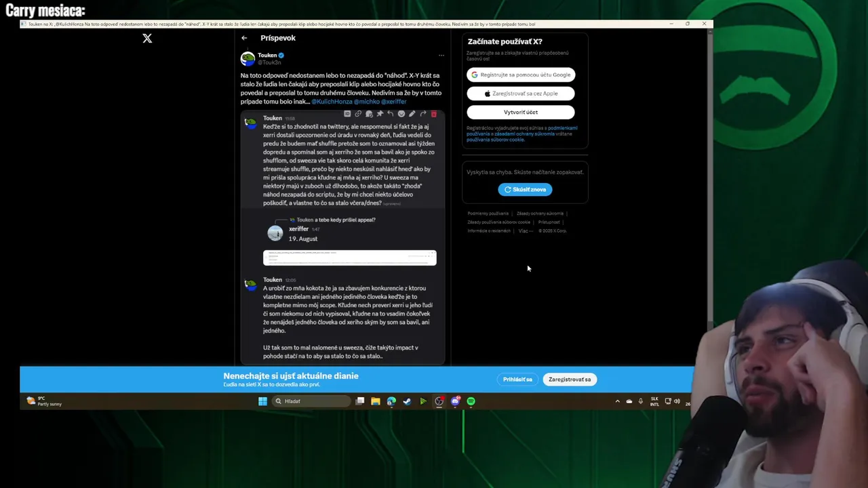This screenshot has width=868, height=488.
Task: Open footer link Informácie o reklamách
Action: coord(488,231)
